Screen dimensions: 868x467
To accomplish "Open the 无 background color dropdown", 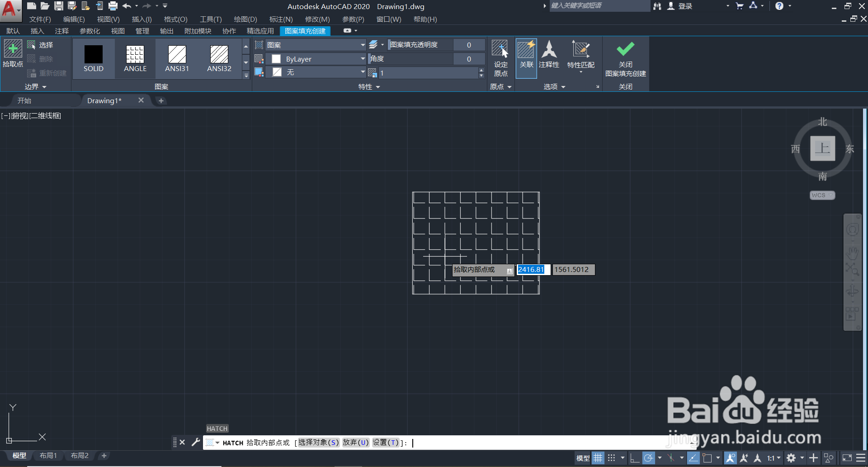I will [316, 72].
